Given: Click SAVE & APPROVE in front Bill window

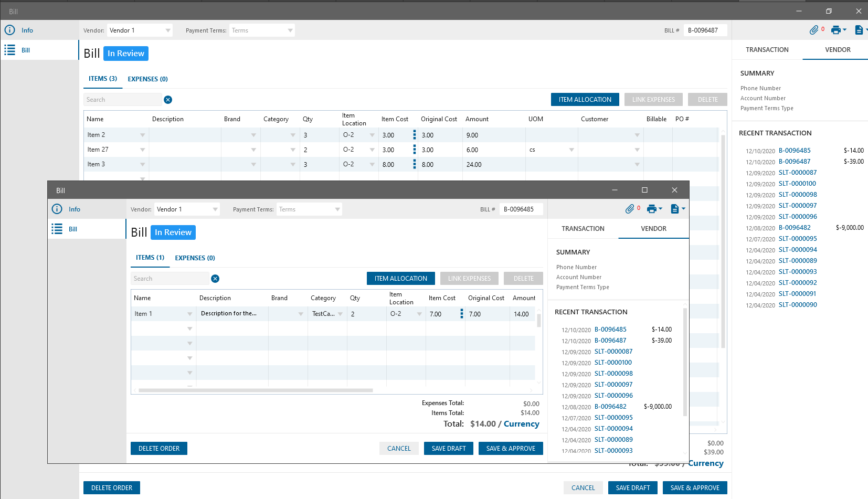Looking at the screenshot, I should 510,449.
